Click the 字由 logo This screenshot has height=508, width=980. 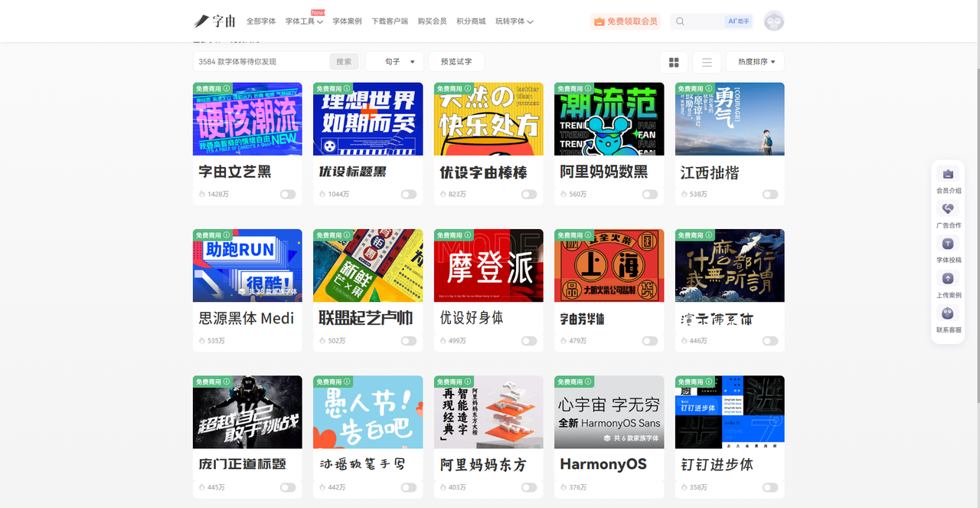click(x=215, y=21)
